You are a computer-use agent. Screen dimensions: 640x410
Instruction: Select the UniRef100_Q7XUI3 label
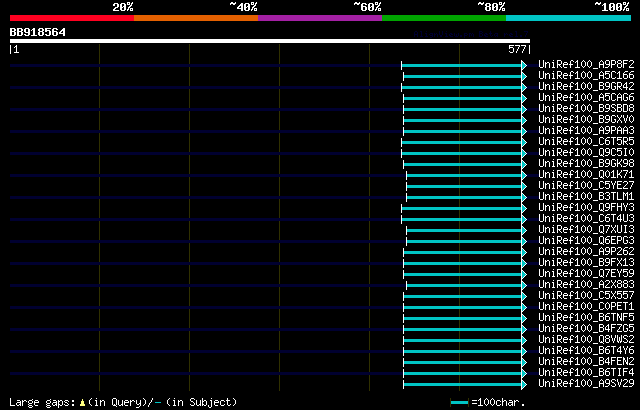586,230
